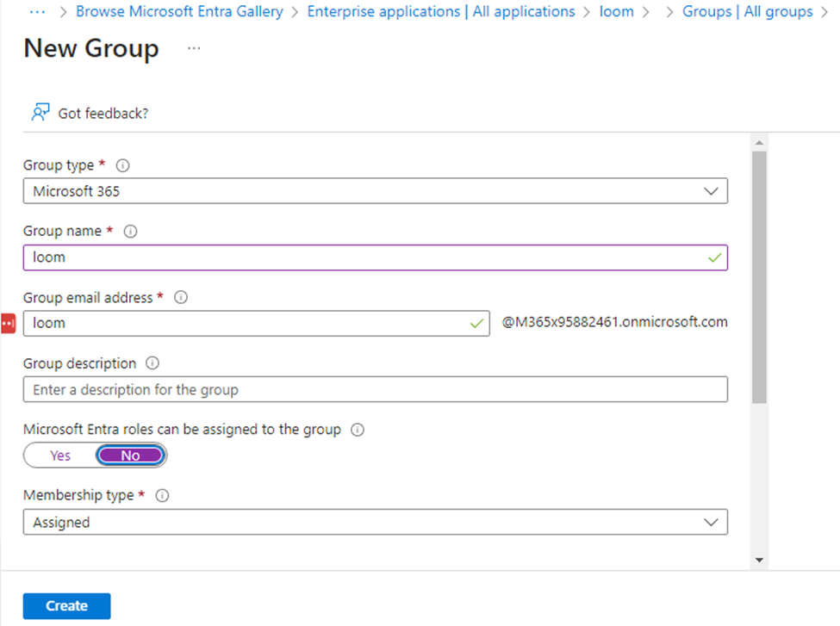Open Group type info tooltip icon
Image resolution: width=840 pixels, height=626 pixels.
pyautogui.click(x=122, y=165)
